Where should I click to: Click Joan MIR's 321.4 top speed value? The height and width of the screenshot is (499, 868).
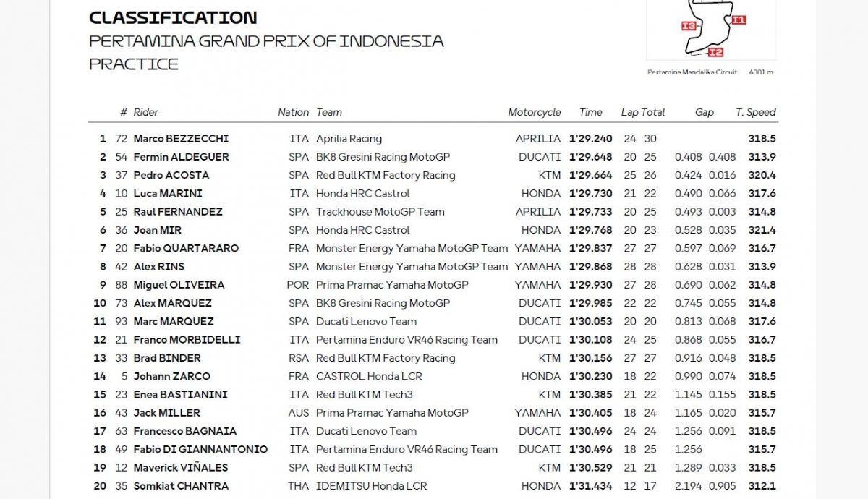761,230
